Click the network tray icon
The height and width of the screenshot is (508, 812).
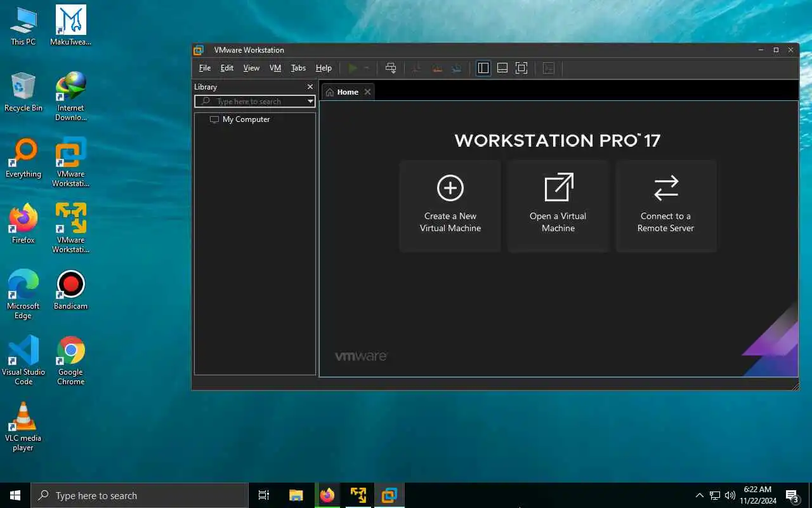[x=715, y=495]
